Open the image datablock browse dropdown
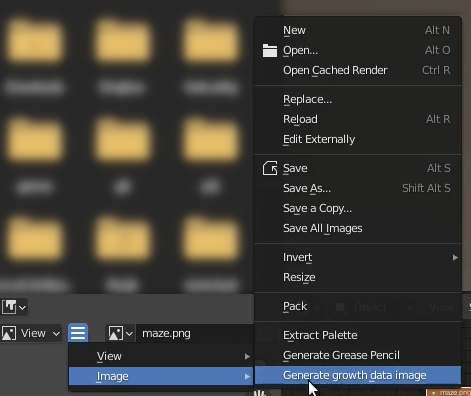471x396 pixels. coord(120,333)
